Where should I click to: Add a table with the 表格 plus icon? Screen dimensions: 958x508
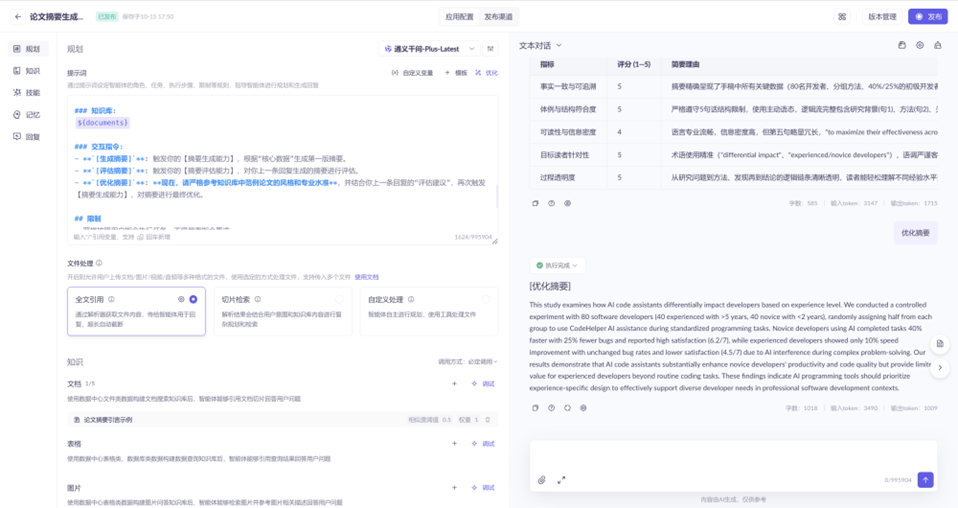[454, 444]
